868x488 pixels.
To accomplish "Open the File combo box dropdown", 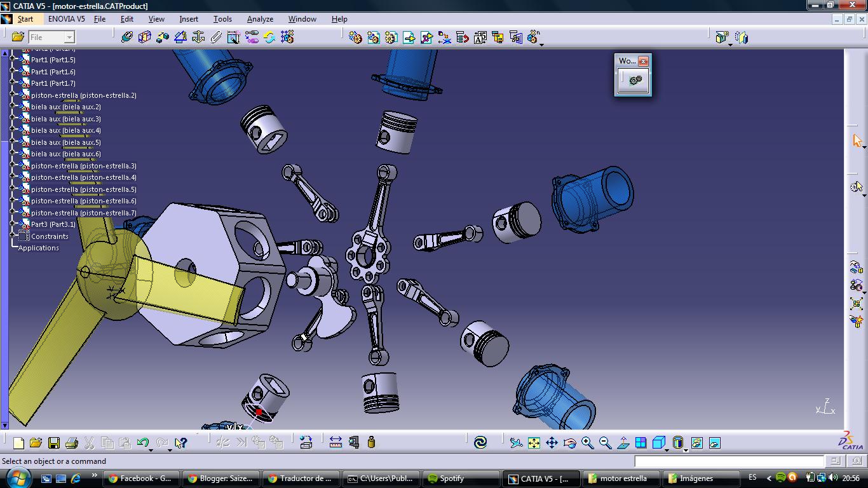I will pyautogui.click(x=68, y=37).
